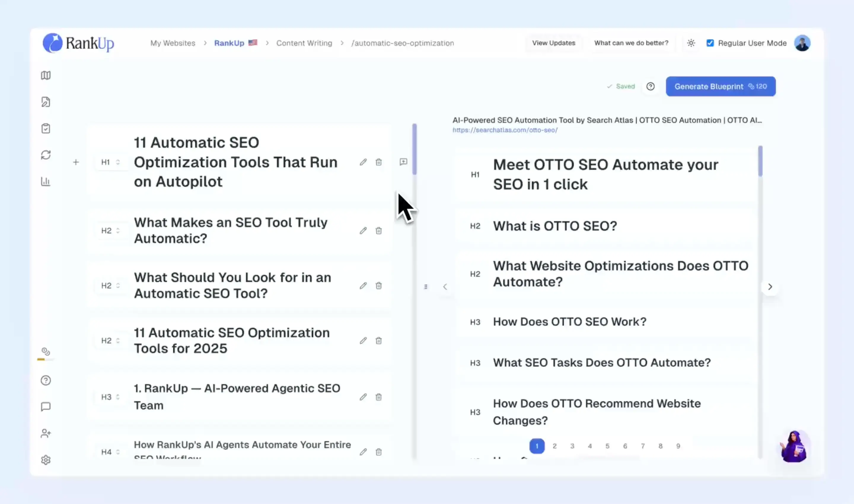Click the clipboard checklist sidebar icon

coord(46,128)
